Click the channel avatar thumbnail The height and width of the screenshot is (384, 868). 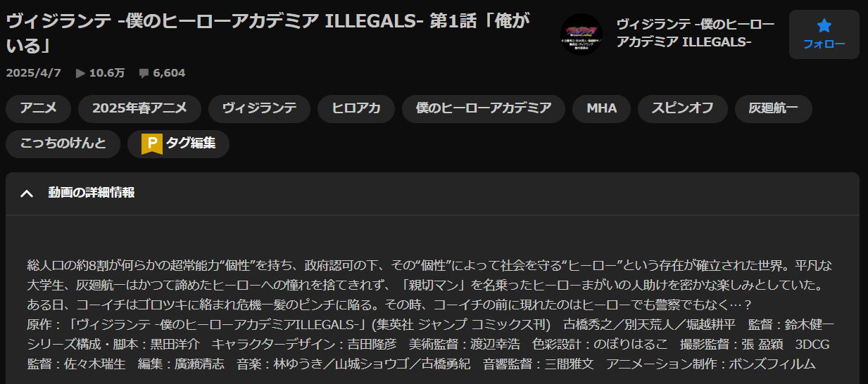[581, 34]
